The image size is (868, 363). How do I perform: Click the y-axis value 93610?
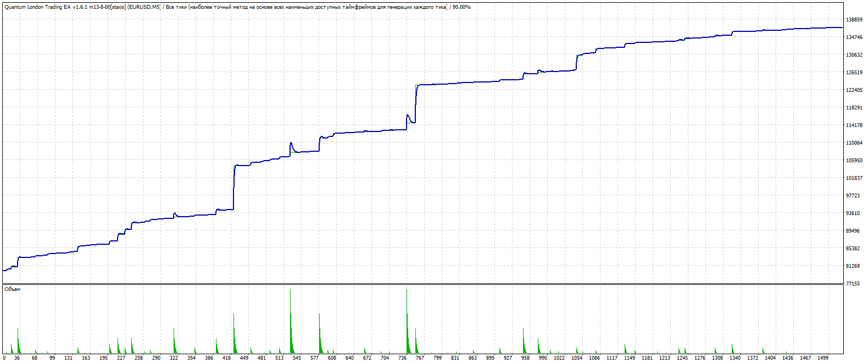coord(853,213)
